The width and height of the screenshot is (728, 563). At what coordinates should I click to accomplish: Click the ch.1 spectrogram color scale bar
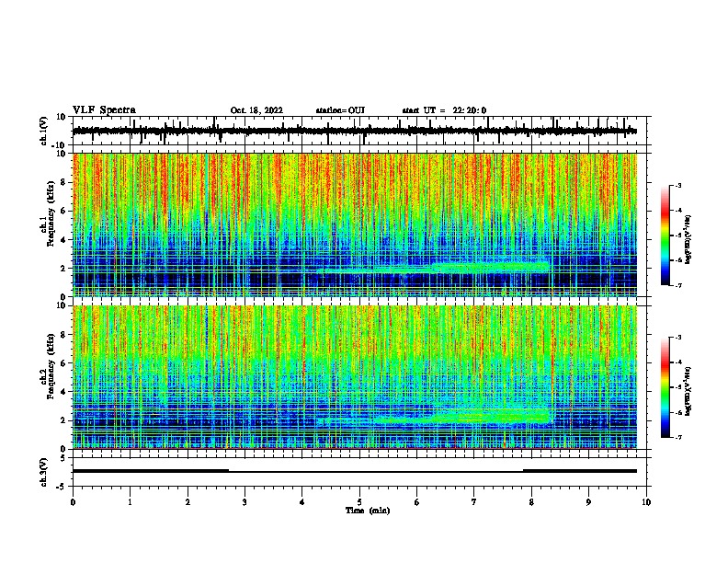coord(665,236)
